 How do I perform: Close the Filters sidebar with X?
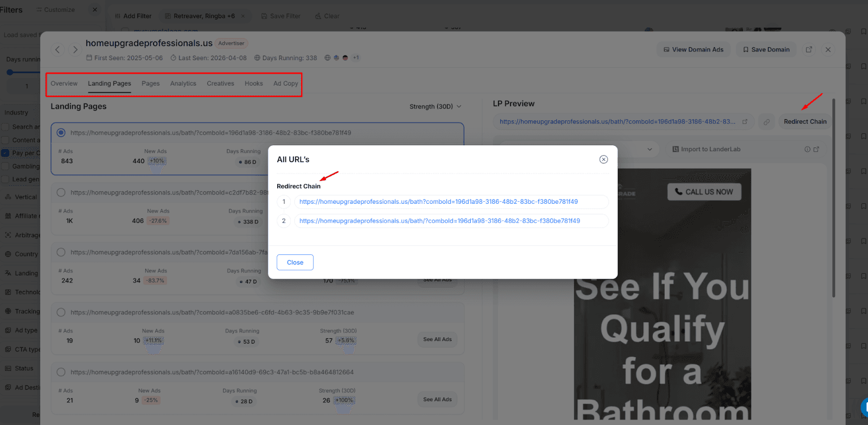click(95, 10)
